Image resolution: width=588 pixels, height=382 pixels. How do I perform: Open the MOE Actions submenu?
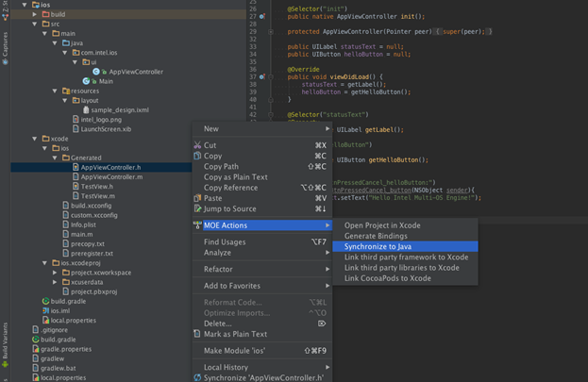[262, 225]
